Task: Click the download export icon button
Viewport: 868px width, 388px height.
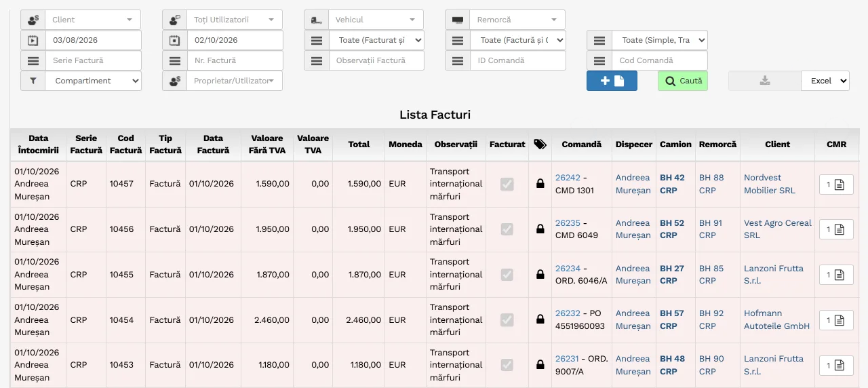Action: click(765, 81)
